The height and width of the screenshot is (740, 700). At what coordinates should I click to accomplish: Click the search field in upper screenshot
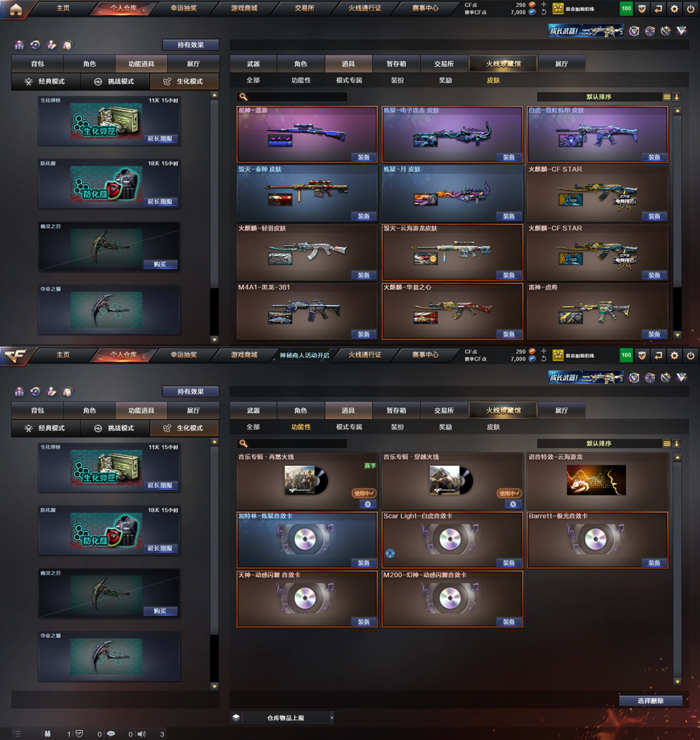tap(292, 97)
